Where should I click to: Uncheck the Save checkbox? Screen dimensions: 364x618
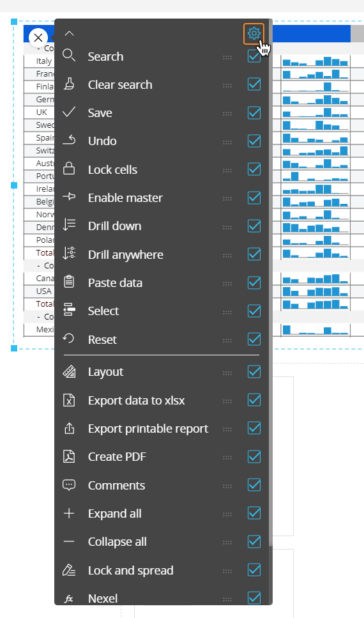click(254, 112)
